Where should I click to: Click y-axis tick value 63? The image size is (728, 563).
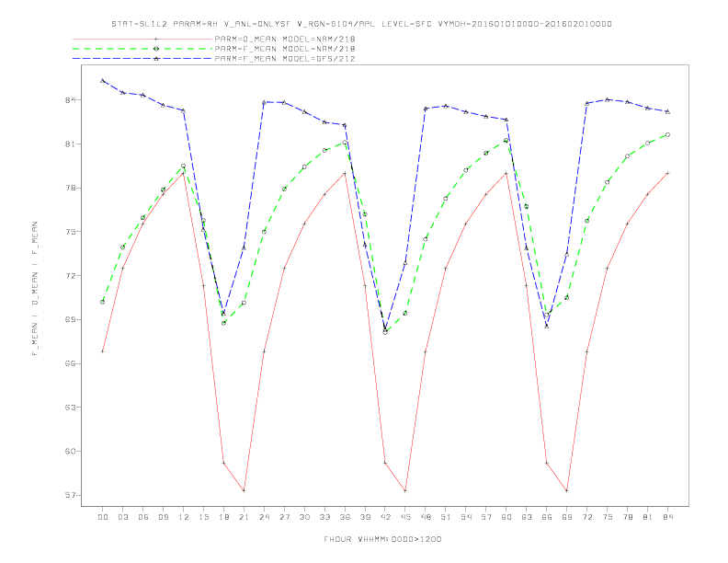tap(71, 408)
